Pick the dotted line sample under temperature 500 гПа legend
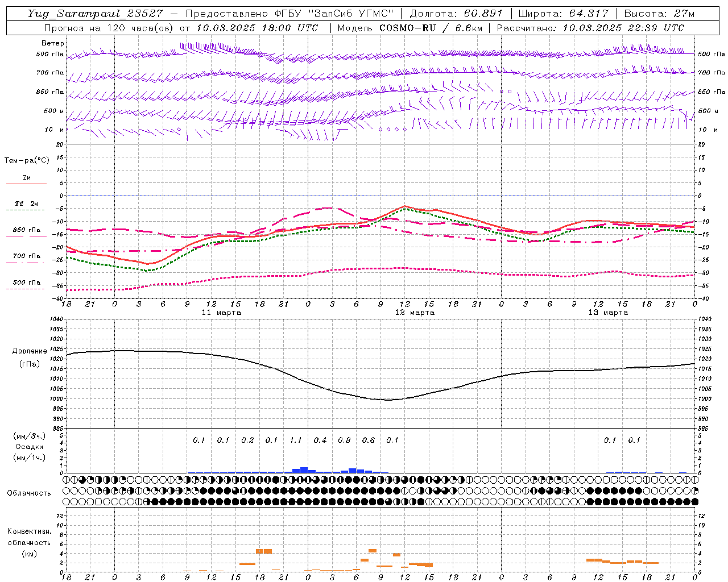 26,289
